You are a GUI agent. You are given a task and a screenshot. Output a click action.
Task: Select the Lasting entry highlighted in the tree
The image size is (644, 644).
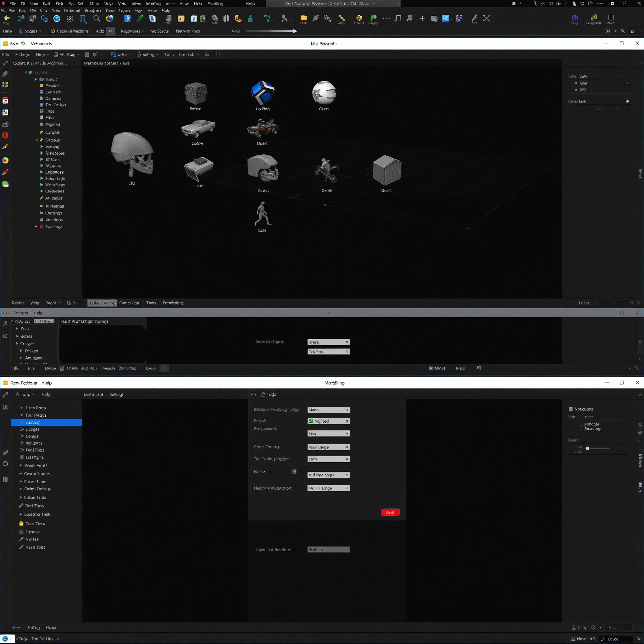(32, 422)
